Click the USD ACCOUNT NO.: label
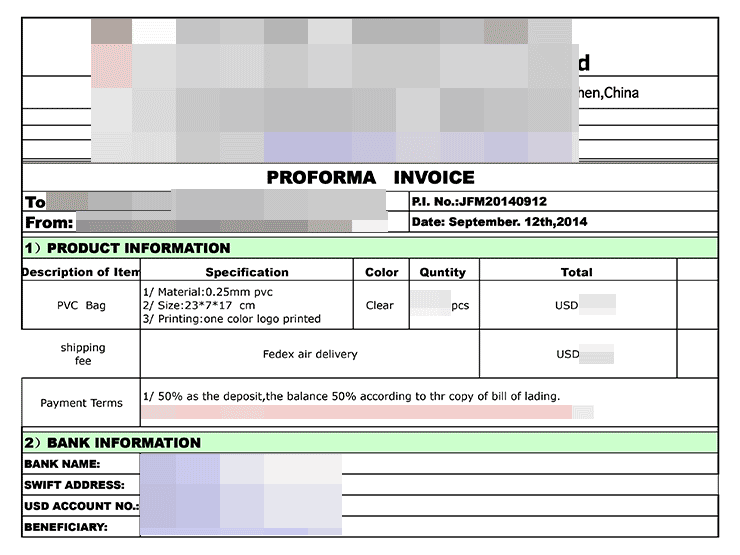 pyautogui.click(x=82, y=506)
